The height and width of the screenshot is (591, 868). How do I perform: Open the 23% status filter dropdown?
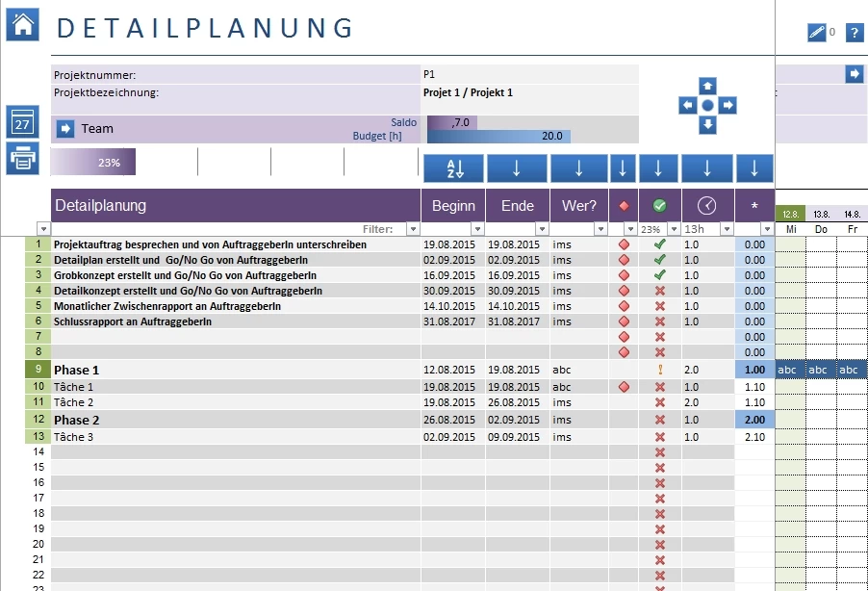coord(672,229)
